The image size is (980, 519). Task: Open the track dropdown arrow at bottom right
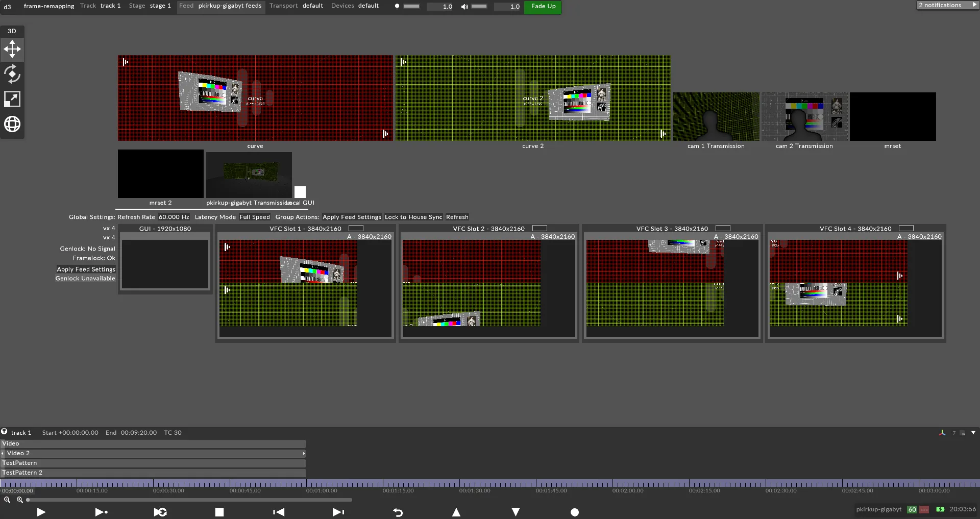(973, 433)
